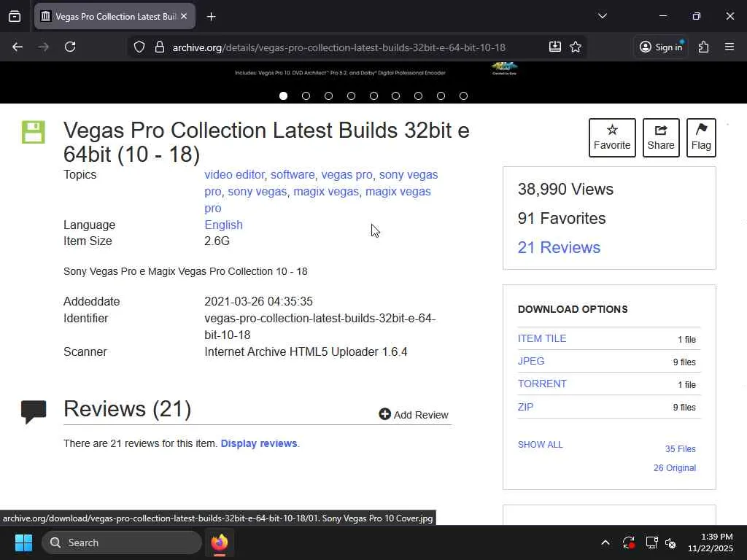The image size is (747, 560).
Task: Open the Windows Start menu
Action: [x=23, y=542]
